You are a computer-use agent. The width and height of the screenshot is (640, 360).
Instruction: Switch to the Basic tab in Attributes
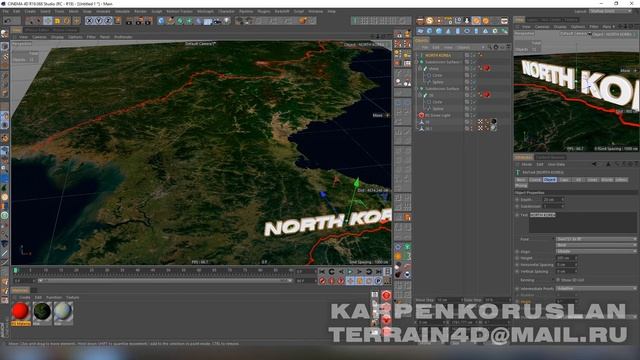[x=521, y=180]
